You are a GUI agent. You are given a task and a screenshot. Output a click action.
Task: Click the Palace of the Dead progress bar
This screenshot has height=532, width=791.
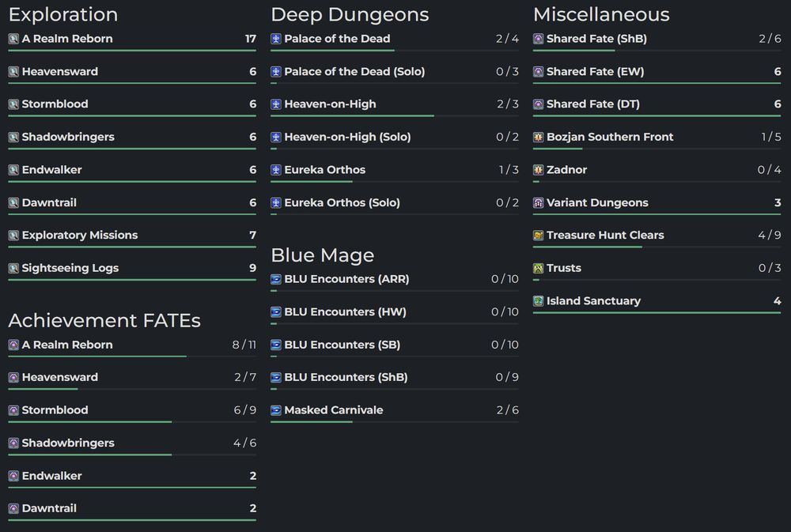tap(395, 51)
